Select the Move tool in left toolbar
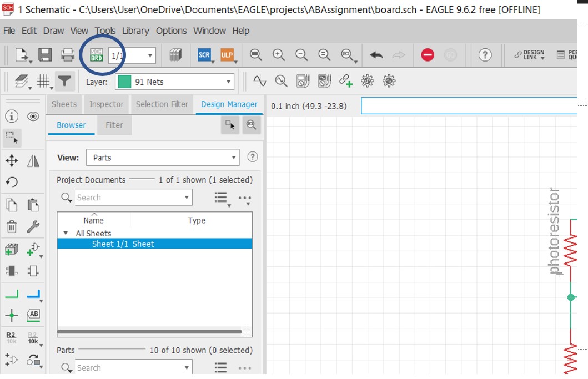 12,161
